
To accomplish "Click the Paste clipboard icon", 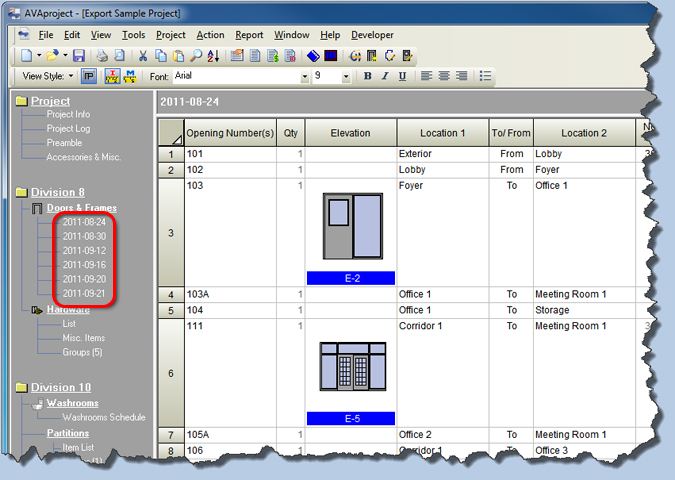I will pyautogui.click(x=179, y=56).
